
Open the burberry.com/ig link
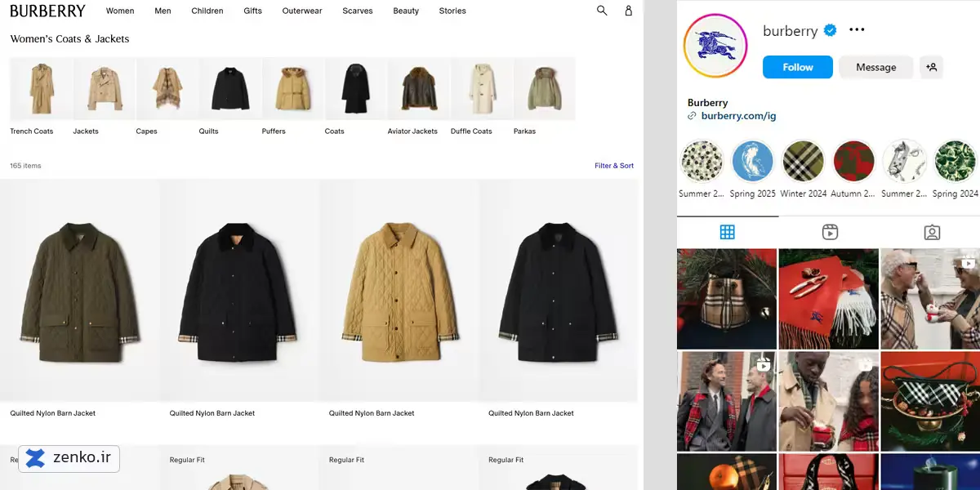738,116
